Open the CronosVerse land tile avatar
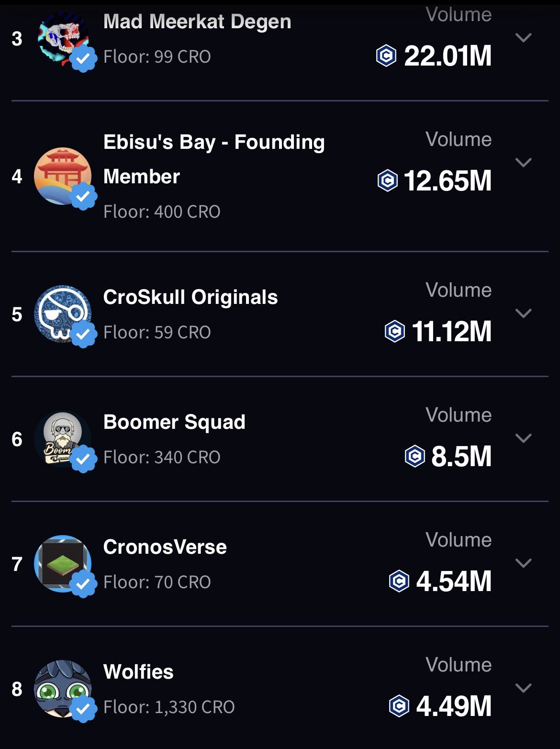The image size is (560, 749). pyautogui.click(x=63, y=564)
